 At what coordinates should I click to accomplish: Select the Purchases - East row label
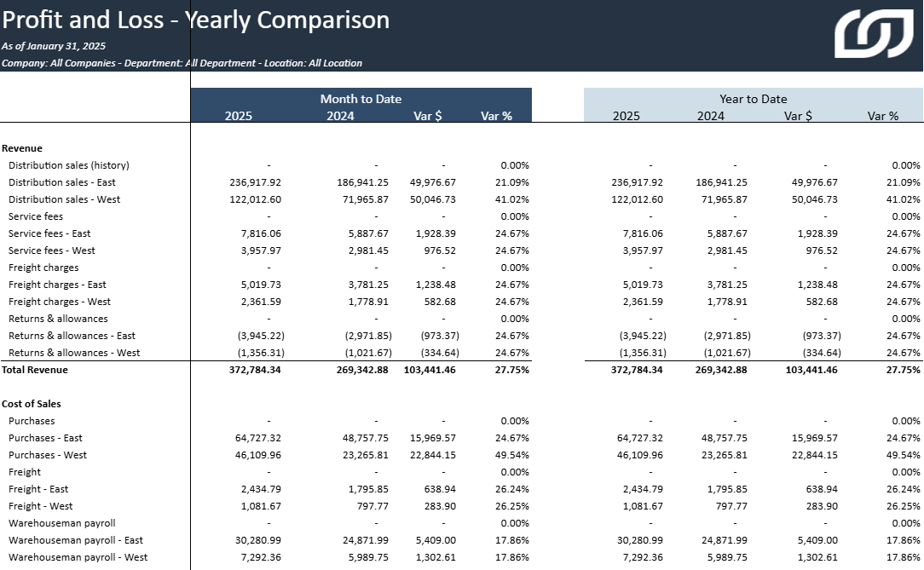pyautogui.click(x=45, y=438)
